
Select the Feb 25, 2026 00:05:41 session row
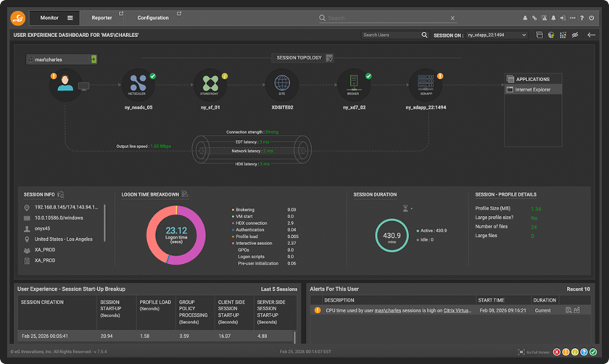[156, 336]
